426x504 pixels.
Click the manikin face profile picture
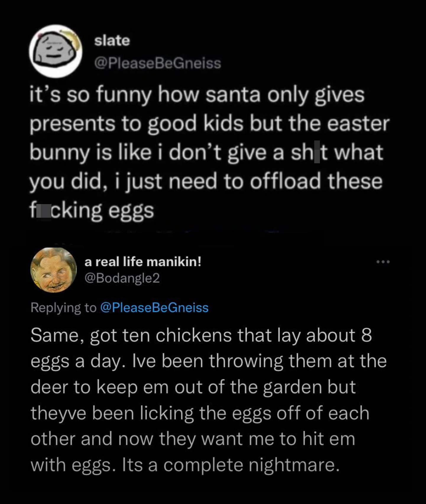point(54,270)
